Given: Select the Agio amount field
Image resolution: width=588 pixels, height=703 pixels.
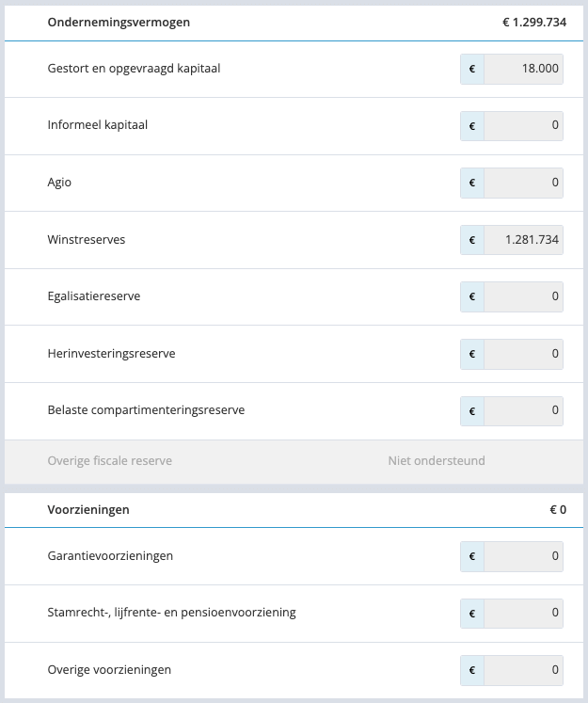Looking at the screenshot, I should coord(523,183).
